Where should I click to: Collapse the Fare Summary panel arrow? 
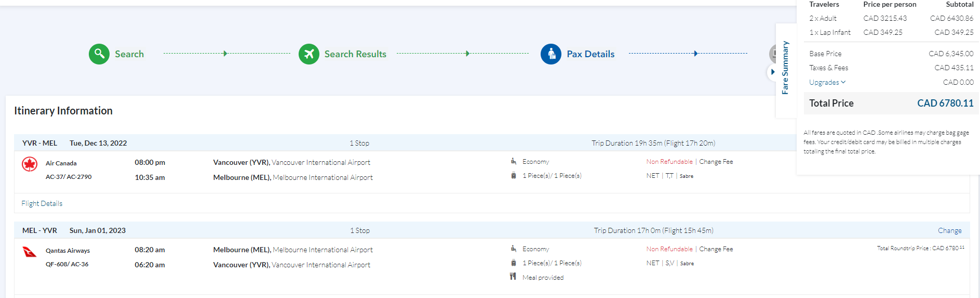pos(773,72)
